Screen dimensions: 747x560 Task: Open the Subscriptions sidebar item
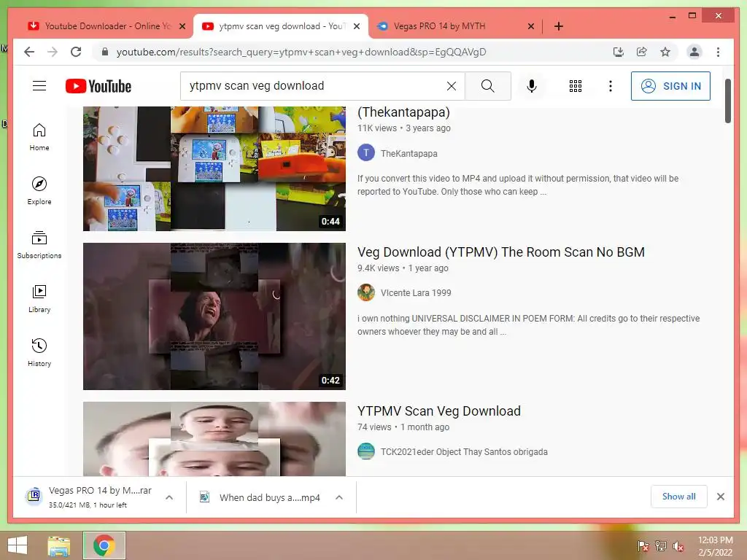point(39,245)
